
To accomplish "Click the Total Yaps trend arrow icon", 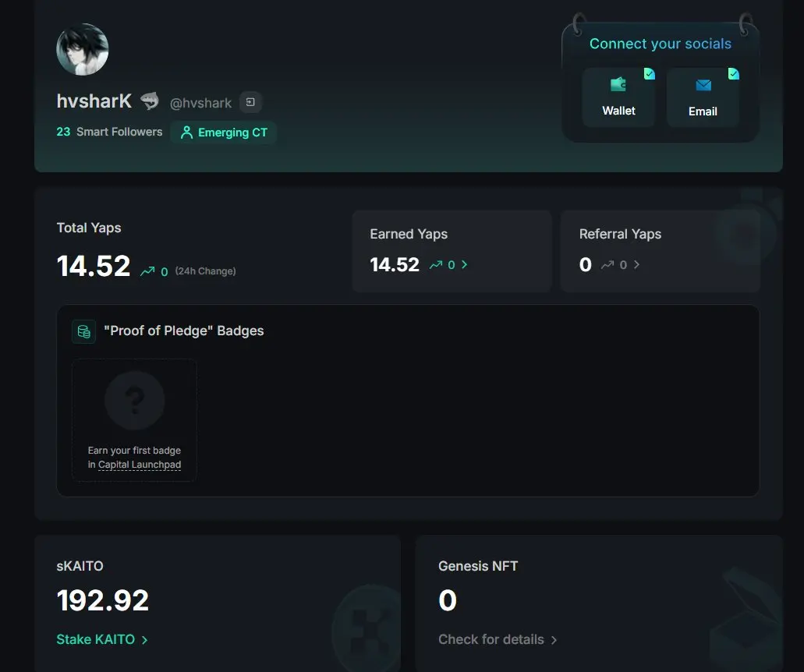I will point(147,271).
